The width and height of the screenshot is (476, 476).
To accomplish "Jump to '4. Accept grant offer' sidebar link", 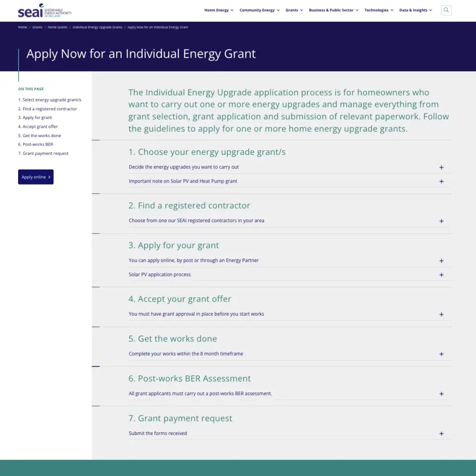I will point(38,126).
